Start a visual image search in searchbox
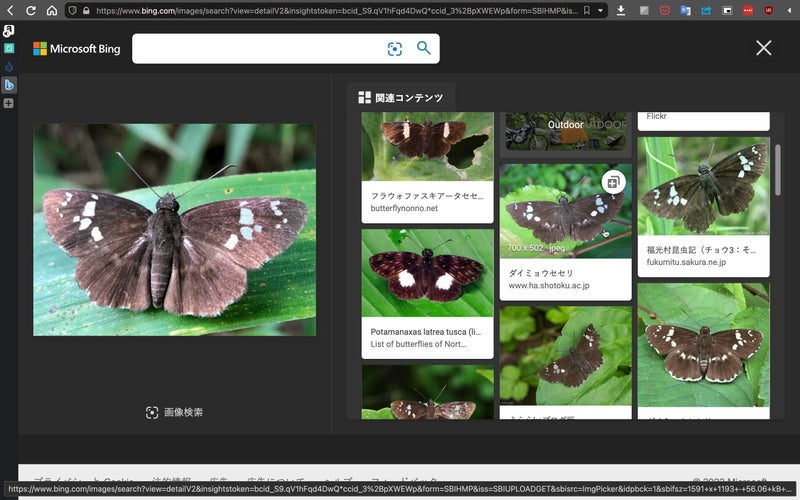 394,48
